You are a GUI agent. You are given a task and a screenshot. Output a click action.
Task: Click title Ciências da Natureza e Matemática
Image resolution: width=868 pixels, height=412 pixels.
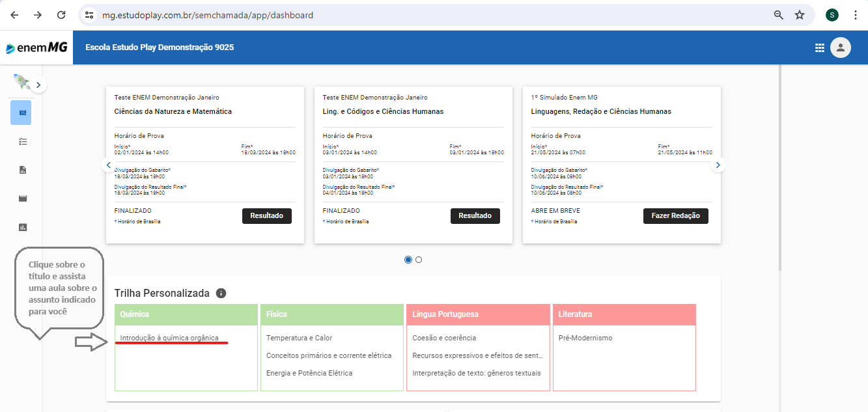[x=173, y=111]
